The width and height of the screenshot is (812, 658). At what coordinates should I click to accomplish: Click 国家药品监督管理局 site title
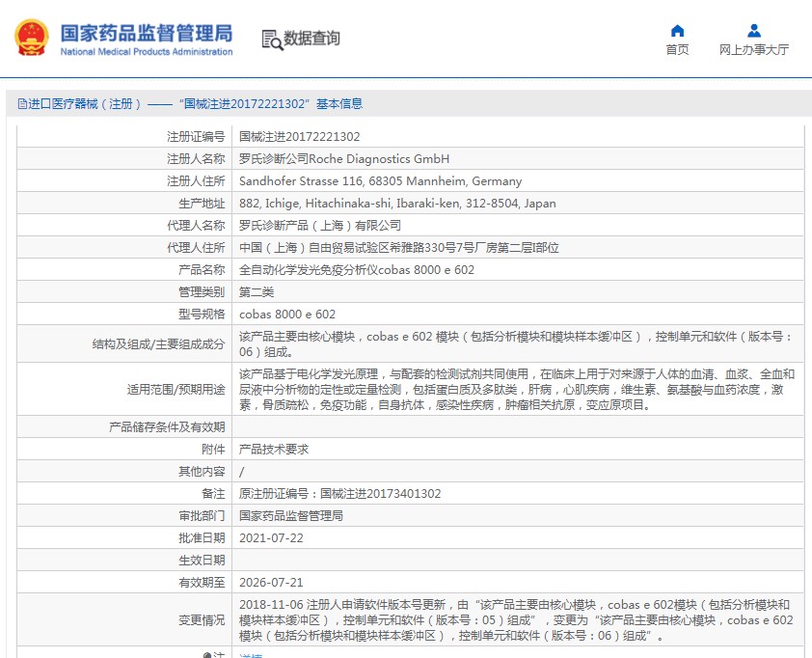(x=147, y=33)
